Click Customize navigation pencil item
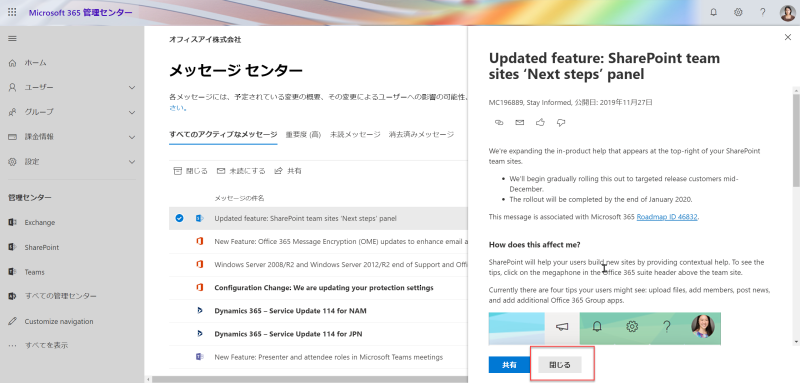 59,321
